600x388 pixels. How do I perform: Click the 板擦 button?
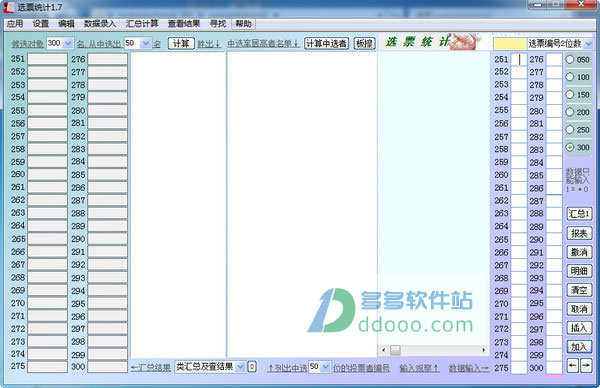coord(364,43)
